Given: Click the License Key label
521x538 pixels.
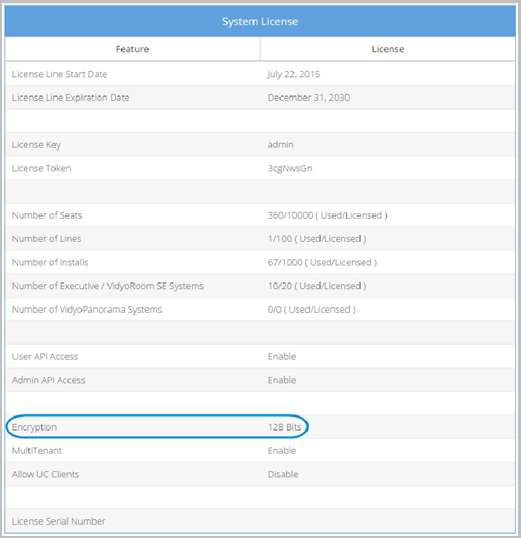Looking at the screenshot, I should click(x=36, y=145).
